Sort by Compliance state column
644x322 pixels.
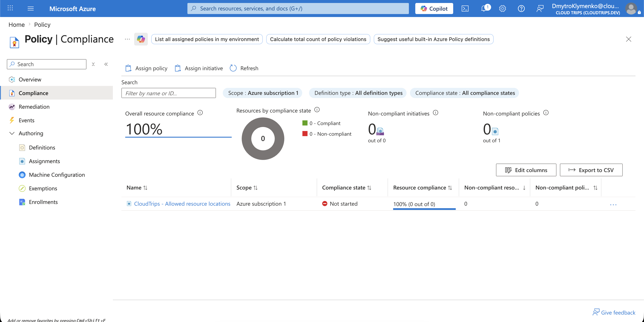(347, 187)
